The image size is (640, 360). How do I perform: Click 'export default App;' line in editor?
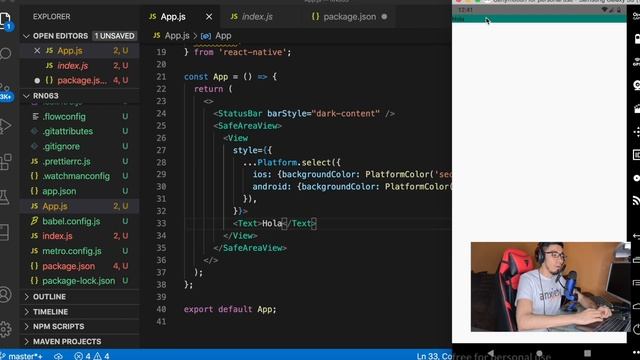(230, 309)
